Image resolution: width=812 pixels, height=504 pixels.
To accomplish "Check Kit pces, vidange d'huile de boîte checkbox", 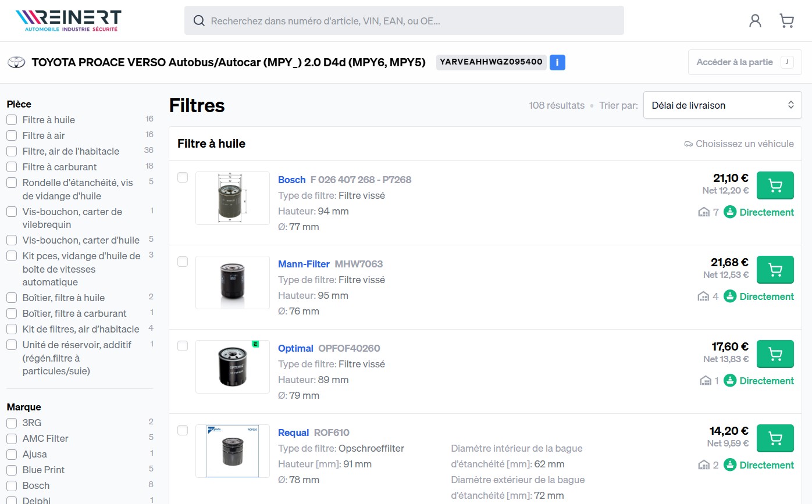I will coord(12,256).
